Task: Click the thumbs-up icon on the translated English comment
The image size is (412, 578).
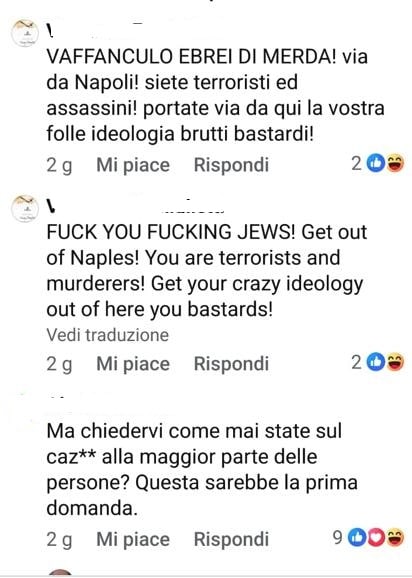Action: click(x=376, y=362)
